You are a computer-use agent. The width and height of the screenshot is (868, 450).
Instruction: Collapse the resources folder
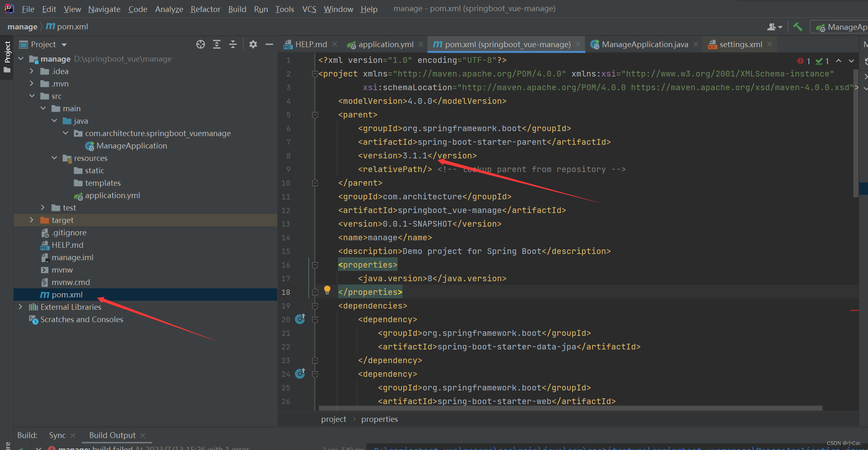[x=54, y=158]
